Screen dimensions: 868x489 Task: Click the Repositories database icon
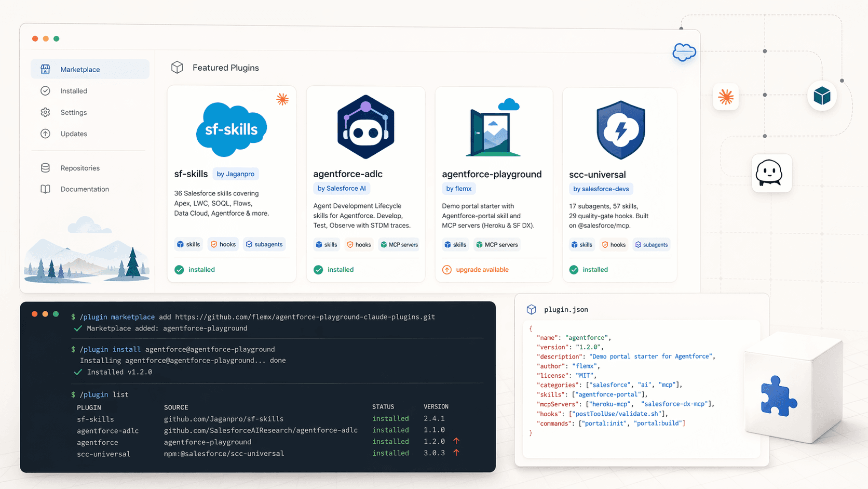point(46,168)
